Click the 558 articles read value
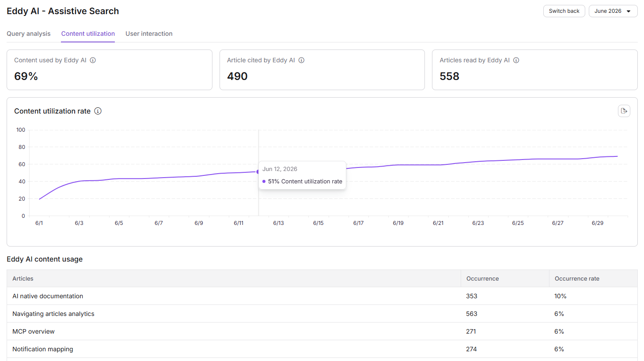This screenshot has width=644, height=361. click(x=450, y=76)
